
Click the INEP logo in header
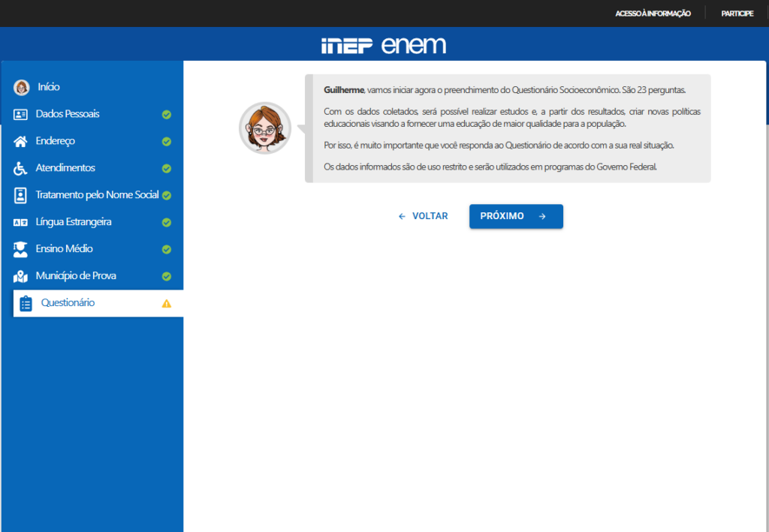(x=347, y=46)
